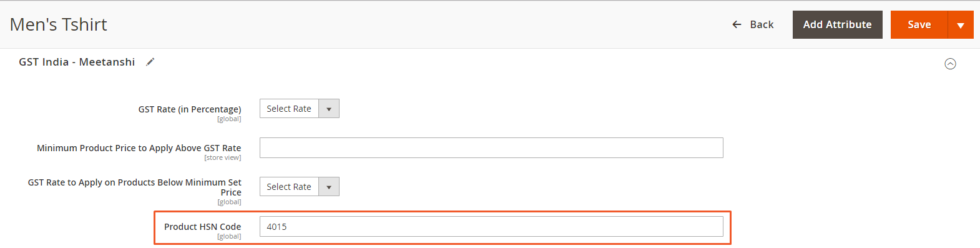
Task: Click the arrow on the GST Rate (in Percentage) dropdown
Action: tap(329, 109)
